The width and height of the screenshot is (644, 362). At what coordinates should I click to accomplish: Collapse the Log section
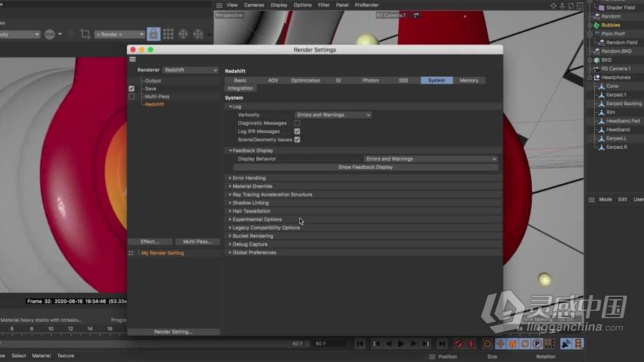(230, 107)
